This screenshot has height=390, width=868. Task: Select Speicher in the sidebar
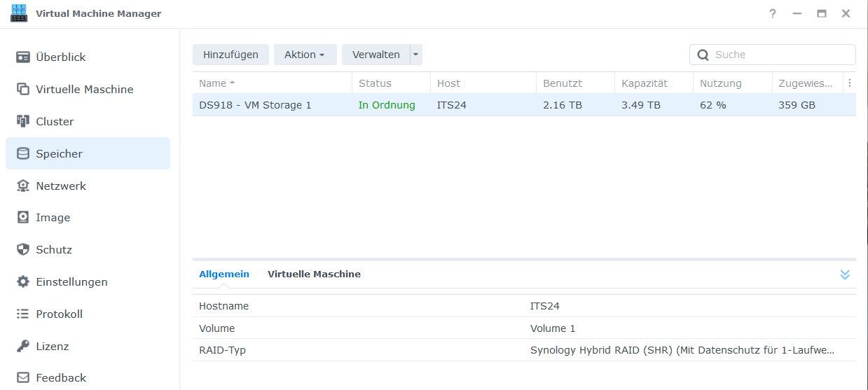click(88, 153)
